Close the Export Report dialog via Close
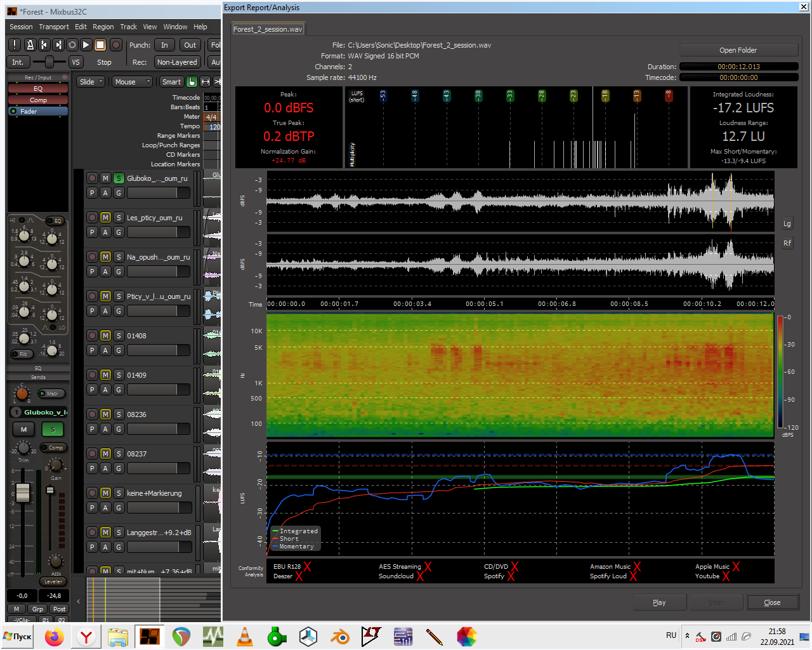This screenshot has height=650, width=812. point(772,602)
